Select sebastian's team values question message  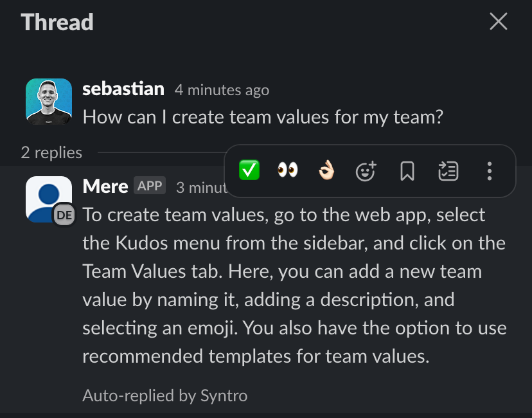pyautogui.click(x=263, y=117)
